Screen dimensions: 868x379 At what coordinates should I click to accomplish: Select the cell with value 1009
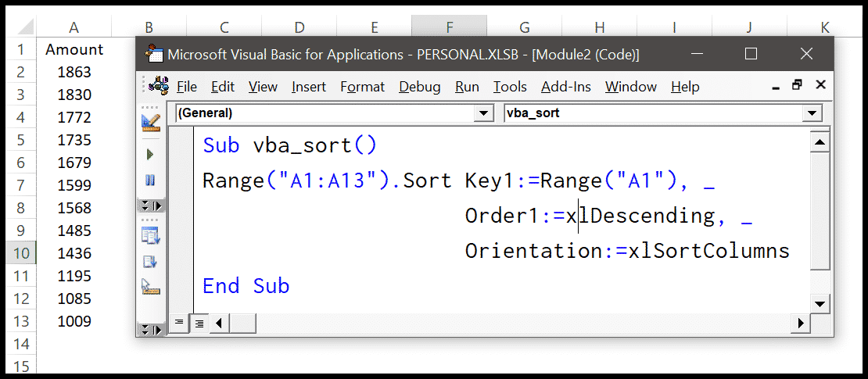click(x=74, y=321)
